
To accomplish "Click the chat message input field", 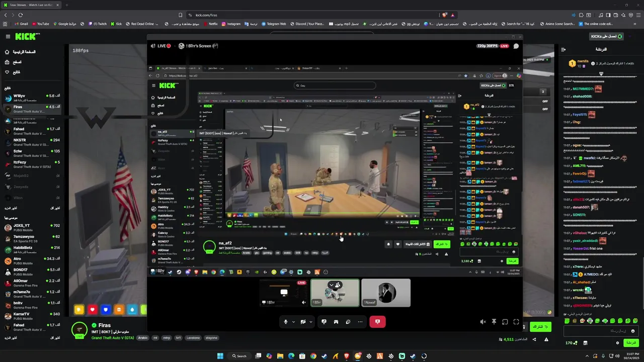I will point(601,331).
